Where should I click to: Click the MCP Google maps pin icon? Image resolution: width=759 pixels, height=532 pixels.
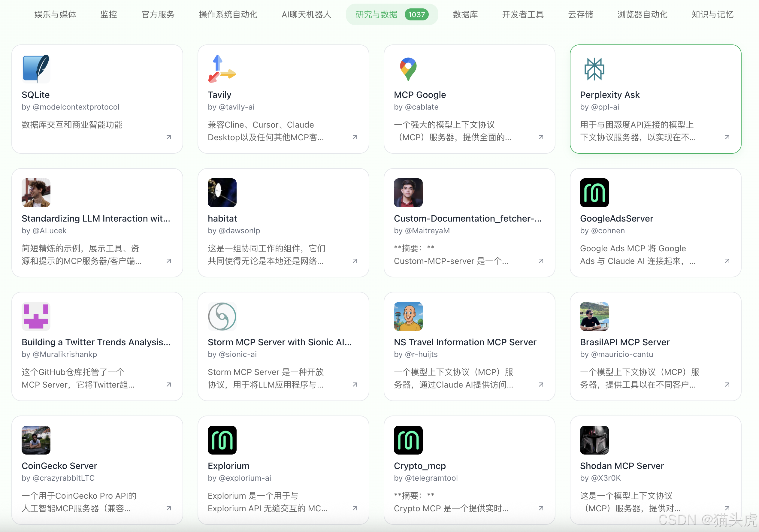pos(408,69)
